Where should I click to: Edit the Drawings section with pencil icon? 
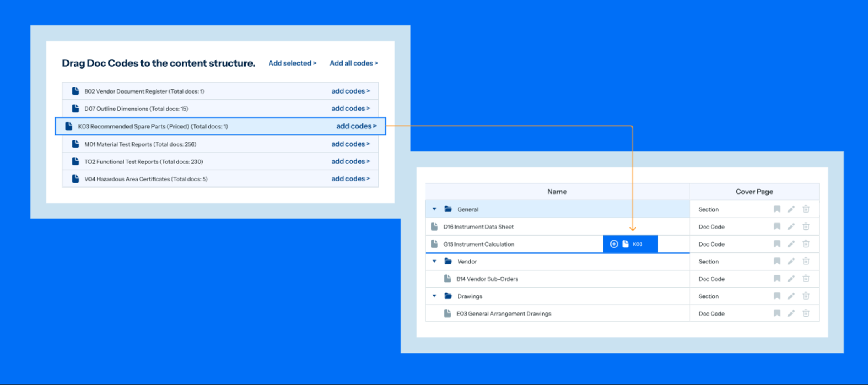coord(791,296)
